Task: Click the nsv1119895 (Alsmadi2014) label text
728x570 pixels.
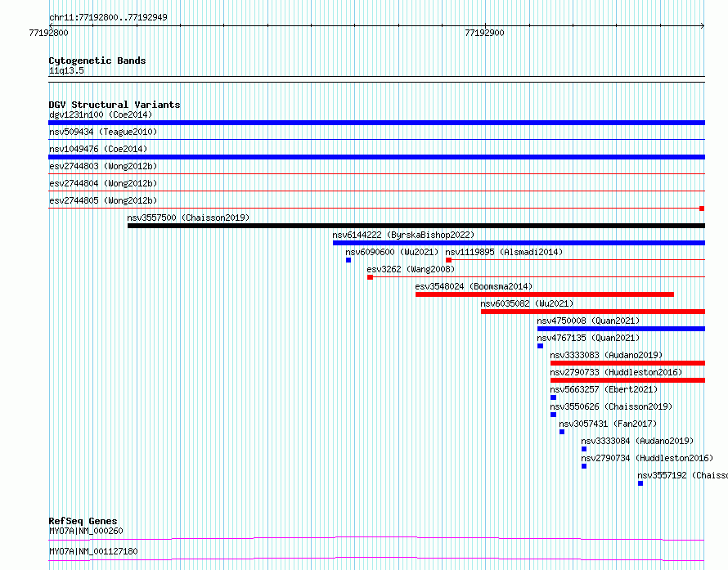Action: click(x=504, y=252)
